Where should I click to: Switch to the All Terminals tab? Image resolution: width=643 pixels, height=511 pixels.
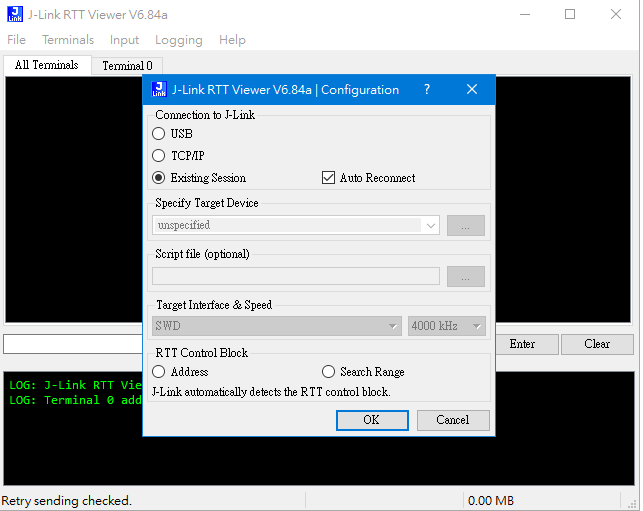[47, 65]
